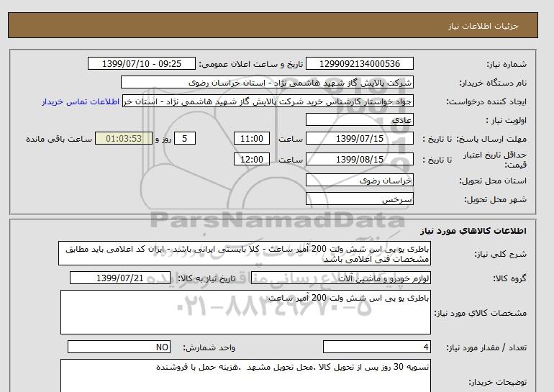The image size is (554, 392).
Task: Click label گروه کالا
Action: tap(510, 278)
